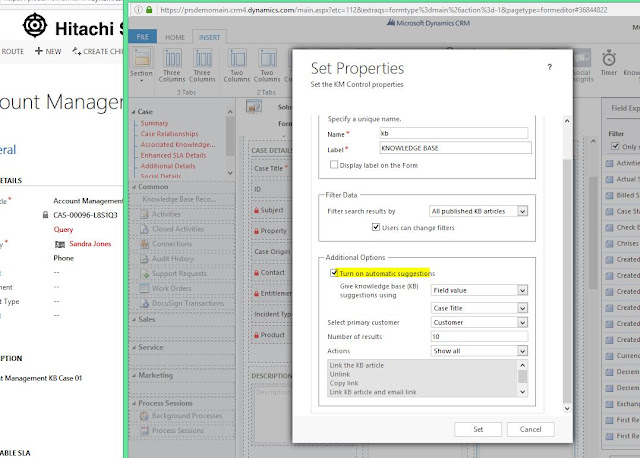Click the Set button
This screenshot has height=458, width=640.
(x=478, y=429)
